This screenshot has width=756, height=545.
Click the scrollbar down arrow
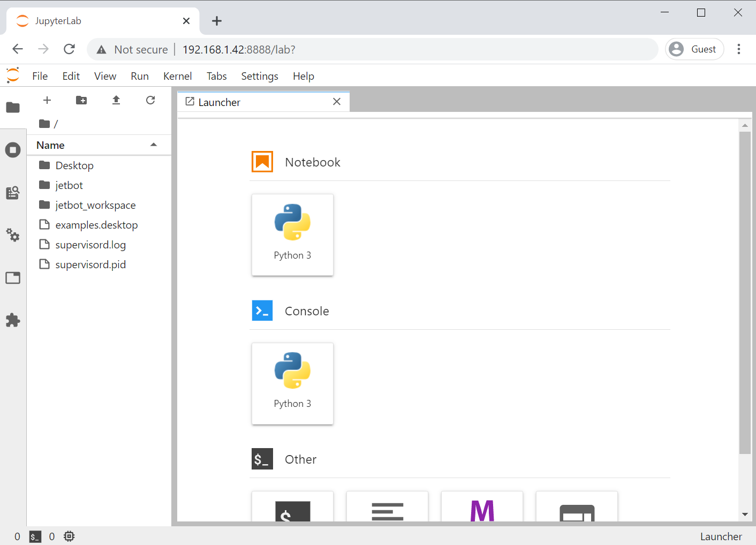[x=745, y=514]
